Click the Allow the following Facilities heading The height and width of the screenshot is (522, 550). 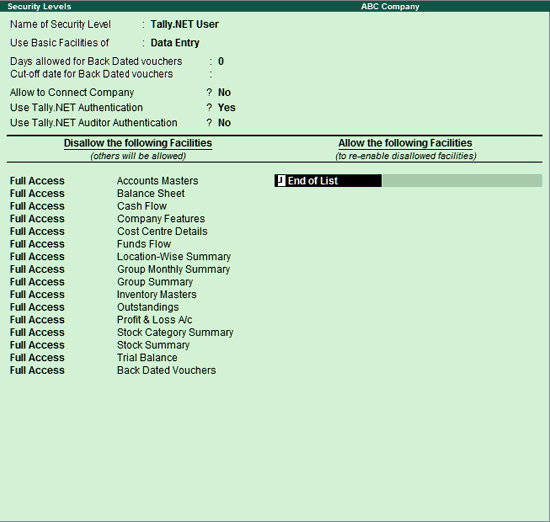405,143
